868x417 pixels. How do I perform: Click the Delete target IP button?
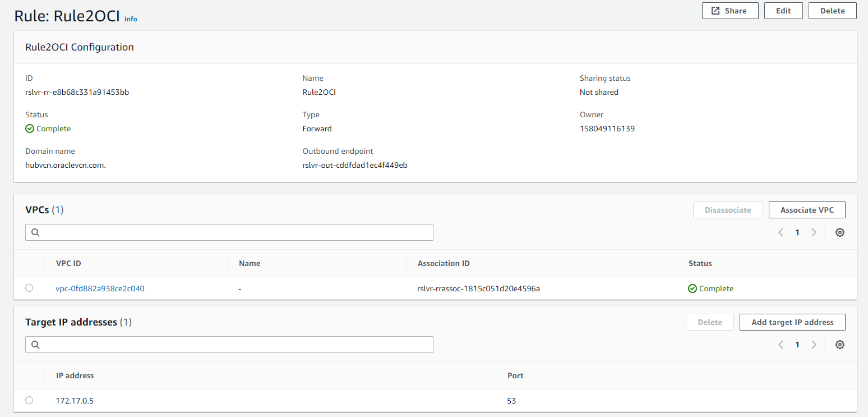coord(709,322)
